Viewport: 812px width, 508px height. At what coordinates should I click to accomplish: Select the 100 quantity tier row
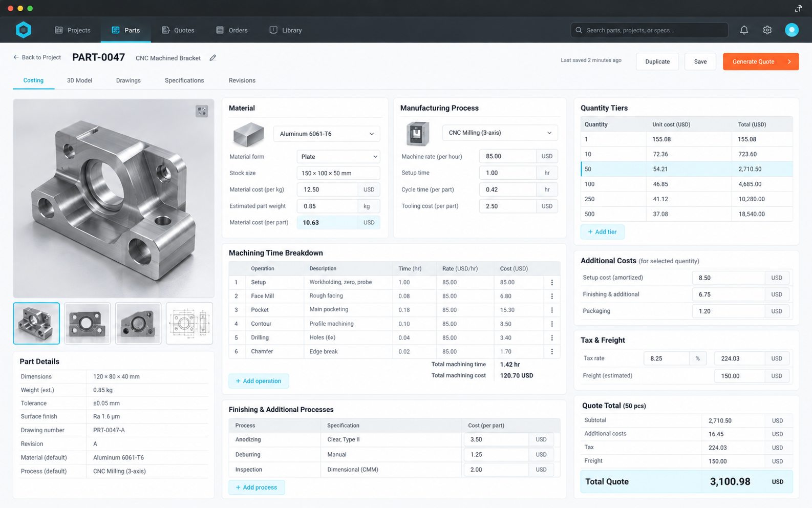(686, 184)
